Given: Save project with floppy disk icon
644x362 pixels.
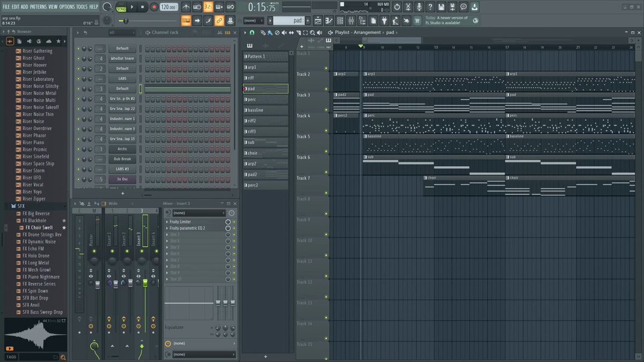Looking at the screenshot, I should (x=441, y=7).
